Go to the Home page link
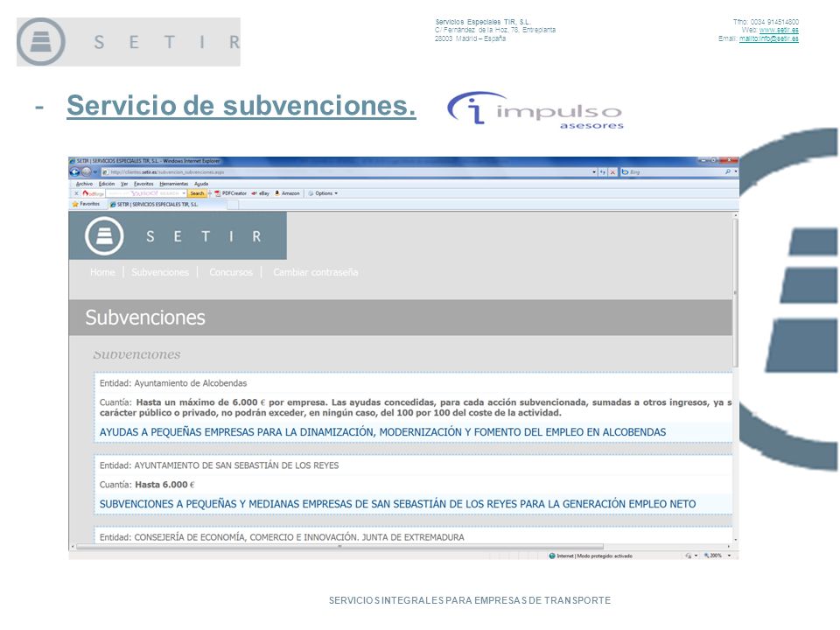 (102, 272)
